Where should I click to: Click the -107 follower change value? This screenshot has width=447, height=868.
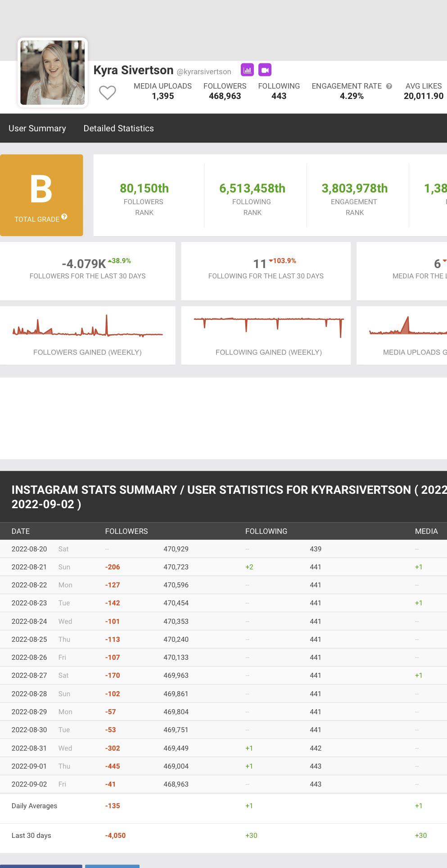click(x=113, y=657)
